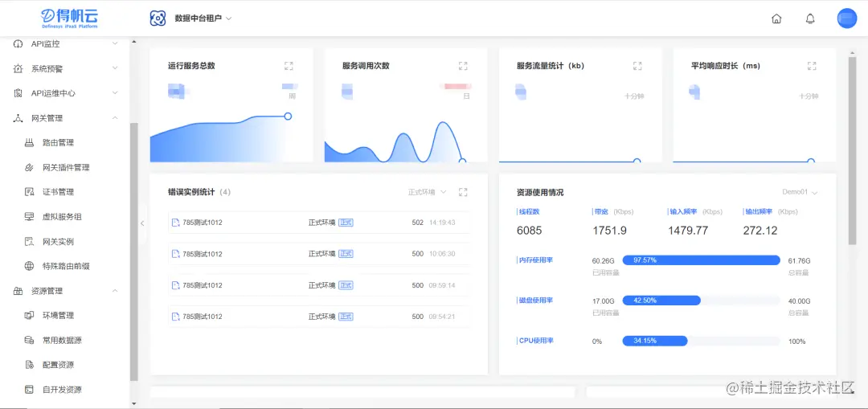Click the sidebar scroll-down arrow
Viewport: 868px width, 409px height.
(x=133, y=403)
